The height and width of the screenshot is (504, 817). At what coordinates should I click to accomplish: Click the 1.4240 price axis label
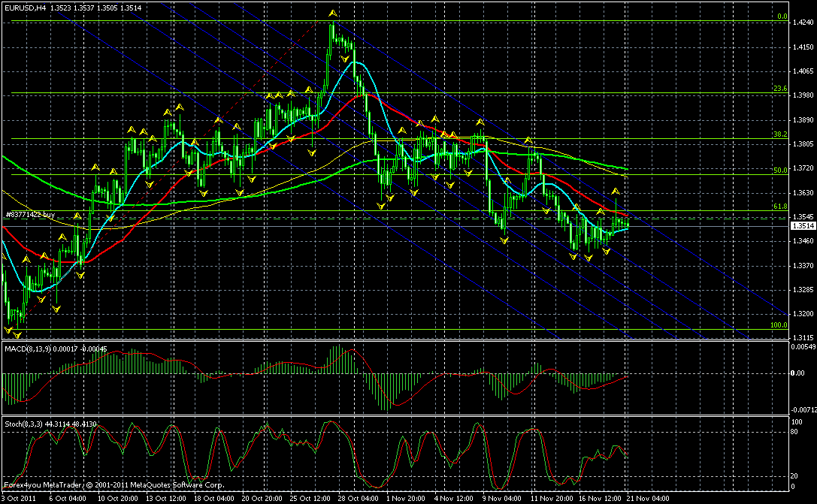tap(803, 23)
